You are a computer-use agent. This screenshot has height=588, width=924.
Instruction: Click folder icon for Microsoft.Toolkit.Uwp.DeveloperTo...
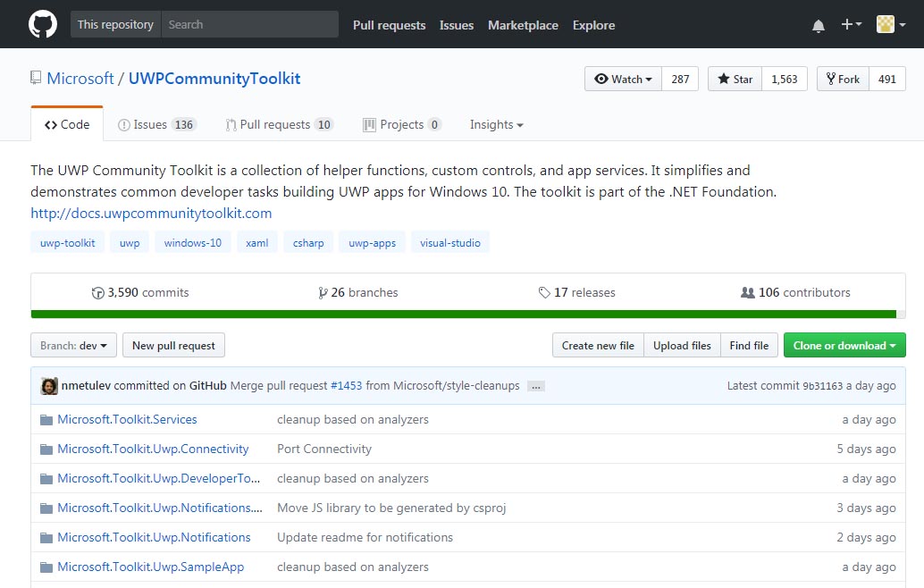[46, 478]
